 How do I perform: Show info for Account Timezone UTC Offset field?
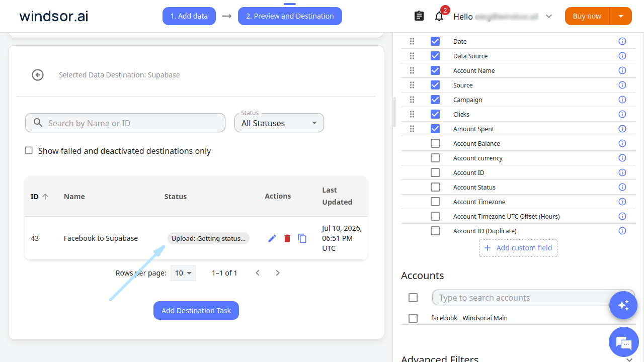point(622,216)
